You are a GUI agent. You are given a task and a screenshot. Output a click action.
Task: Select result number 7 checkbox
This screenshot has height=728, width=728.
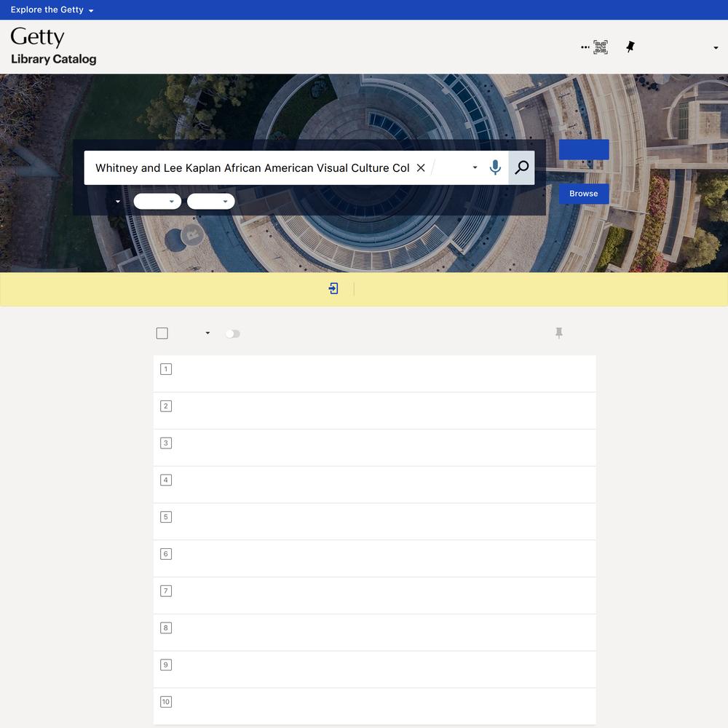click(x=166, y=591)
